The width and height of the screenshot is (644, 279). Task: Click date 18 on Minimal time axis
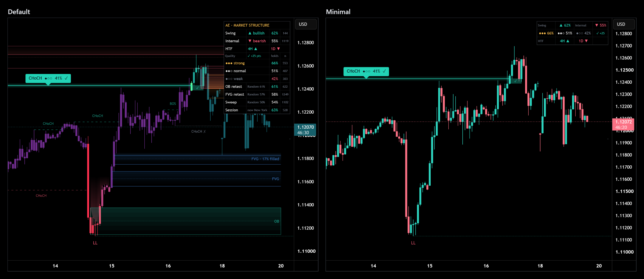tap(540, 266)
